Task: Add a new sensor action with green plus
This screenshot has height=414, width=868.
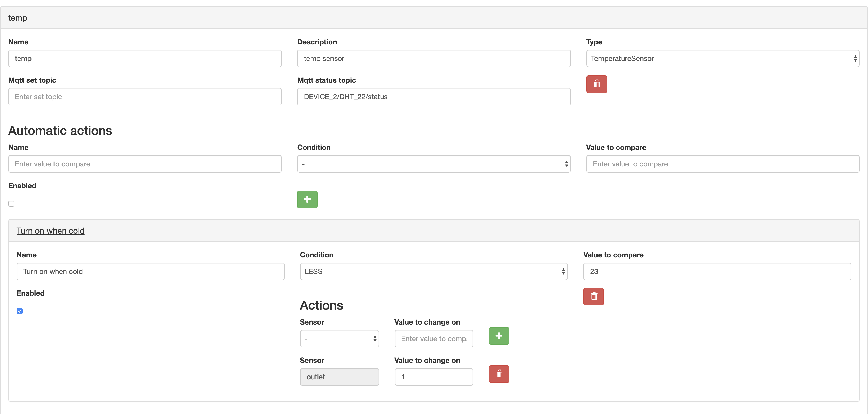Action: pyautogui.click(x=499, y=336)
